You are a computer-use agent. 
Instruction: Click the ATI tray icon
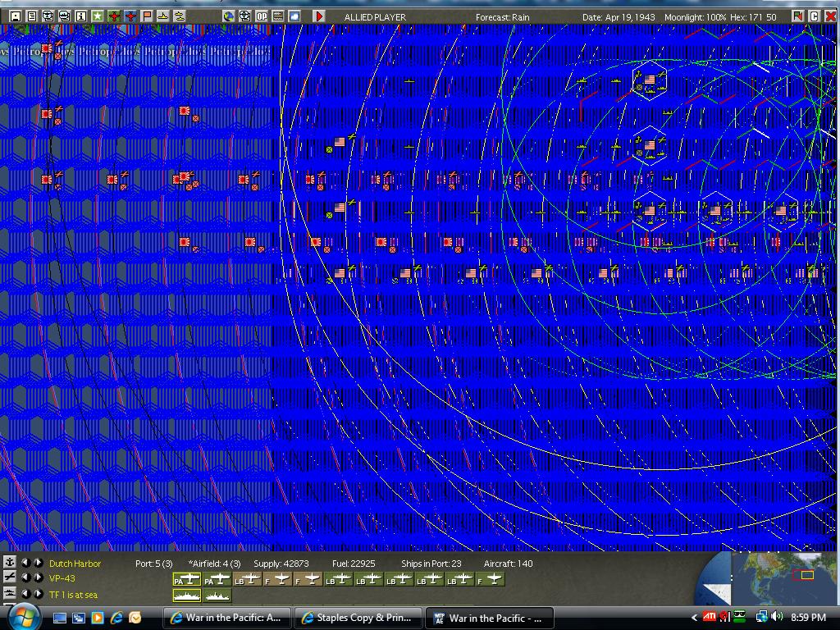click(x=710, y=617)
